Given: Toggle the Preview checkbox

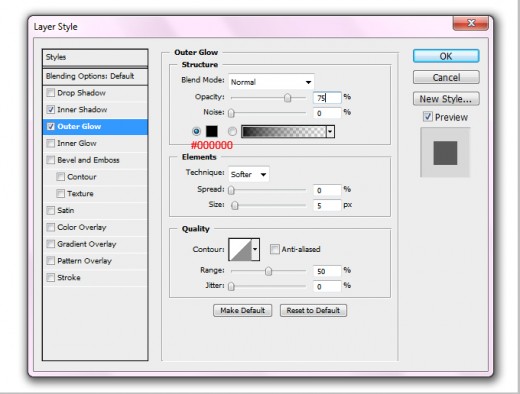Looking at the screenshot, I should pyautogui.click(x=428, y=117).
